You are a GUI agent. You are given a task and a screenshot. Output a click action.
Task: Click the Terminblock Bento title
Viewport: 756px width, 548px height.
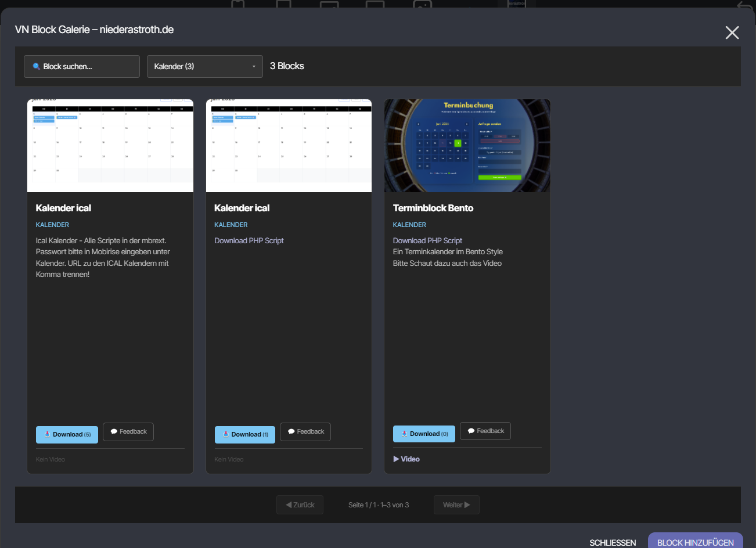pyautogui.click(x=433, y=208)
